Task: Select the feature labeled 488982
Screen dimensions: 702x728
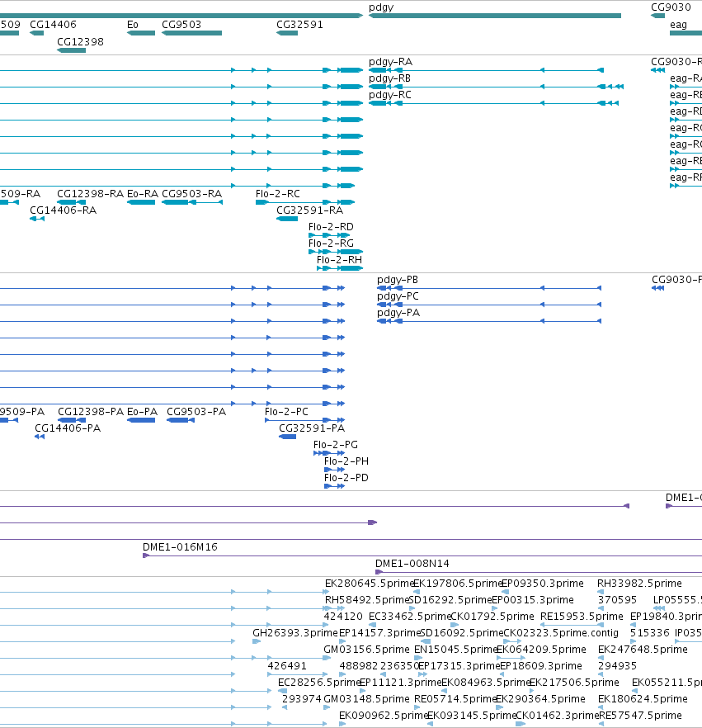Action: [x=359, y=666]
